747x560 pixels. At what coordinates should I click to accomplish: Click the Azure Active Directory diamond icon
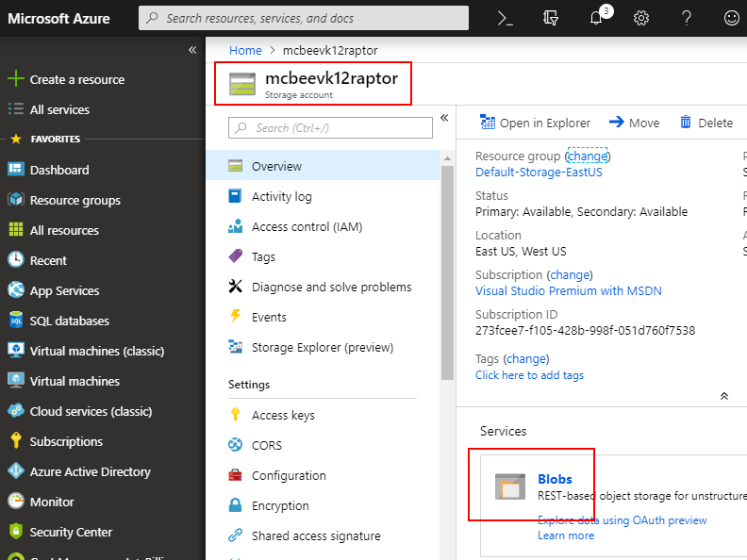tap(16, 470)
